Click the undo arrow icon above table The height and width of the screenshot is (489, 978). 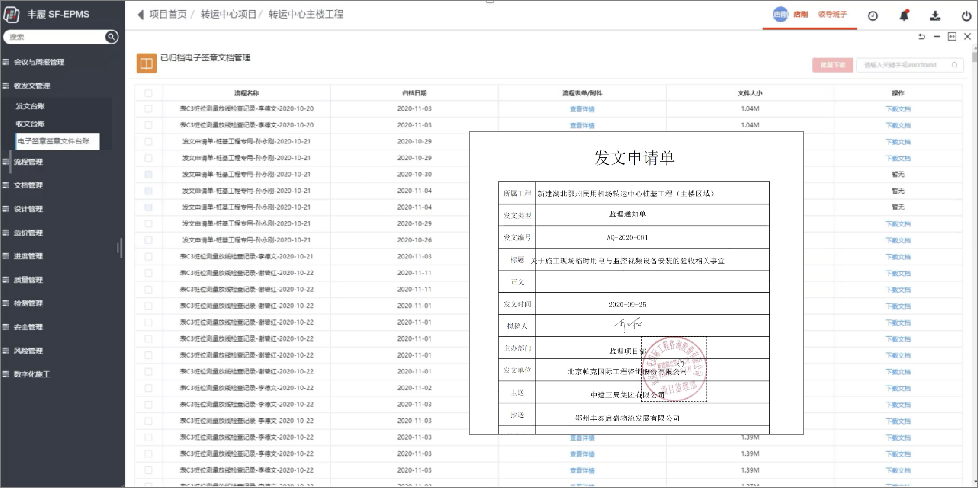(x=921, y=37)
